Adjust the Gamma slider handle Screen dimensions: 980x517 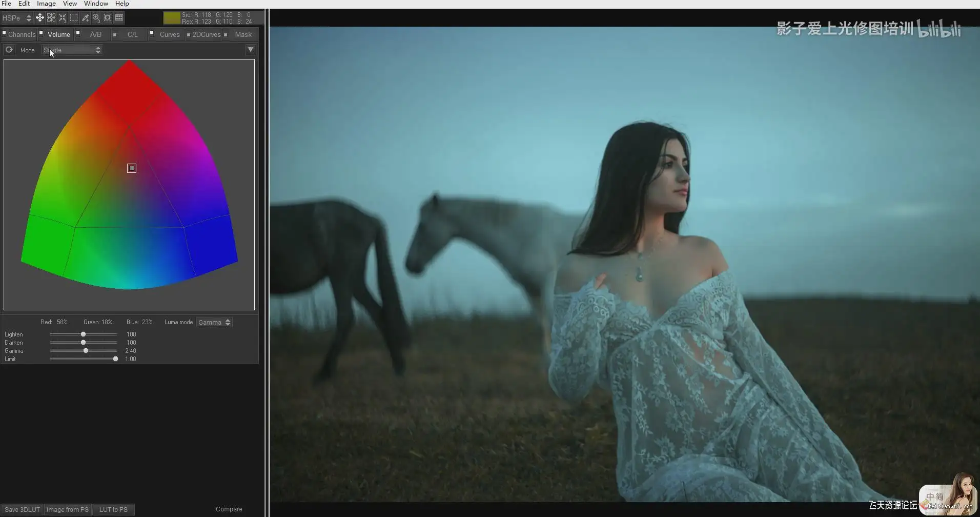pyautogui.click(x=86, y=351)
